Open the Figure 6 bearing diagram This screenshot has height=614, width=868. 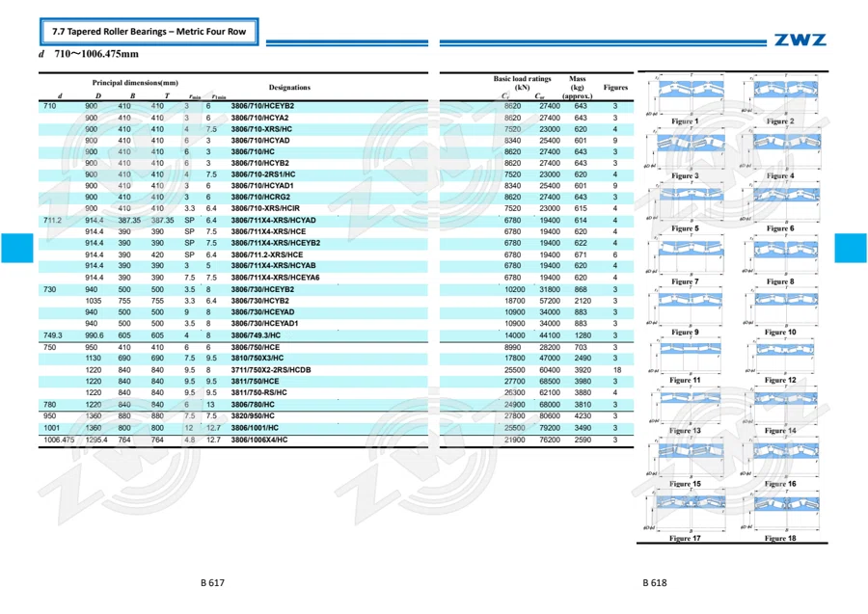tap(780, 202)
